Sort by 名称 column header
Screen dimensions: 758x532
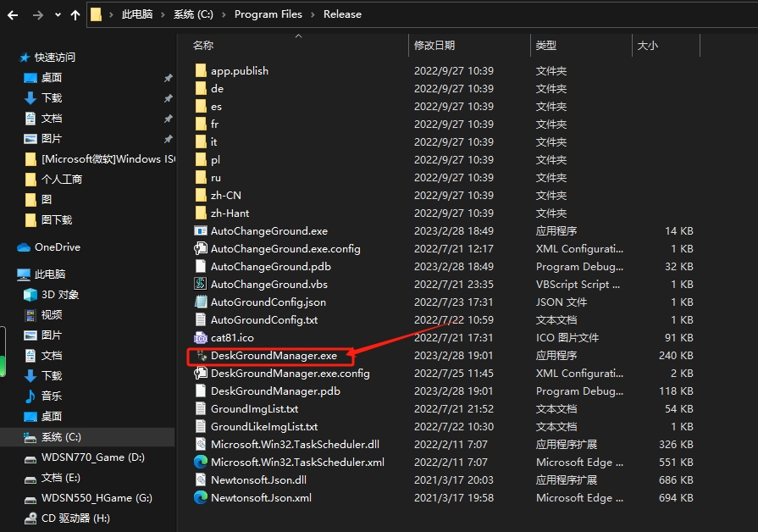203,46
